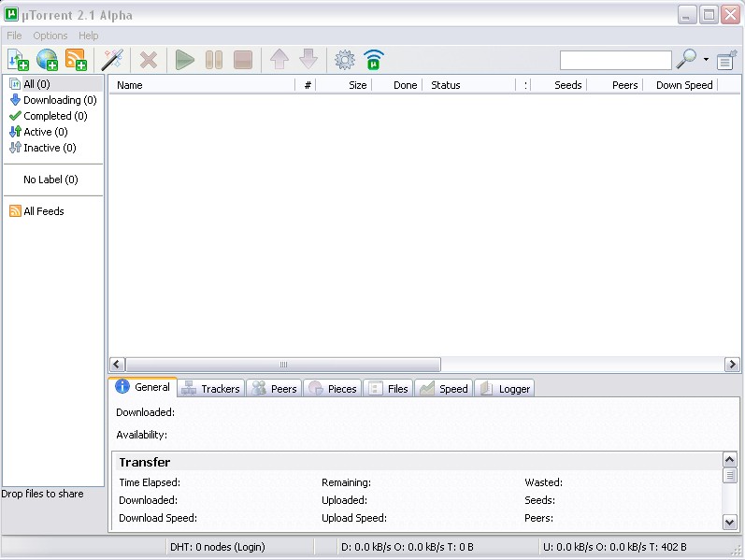The image size is (745, 560).
Task: Click the green remote access wifi icon
Action: 374,60
